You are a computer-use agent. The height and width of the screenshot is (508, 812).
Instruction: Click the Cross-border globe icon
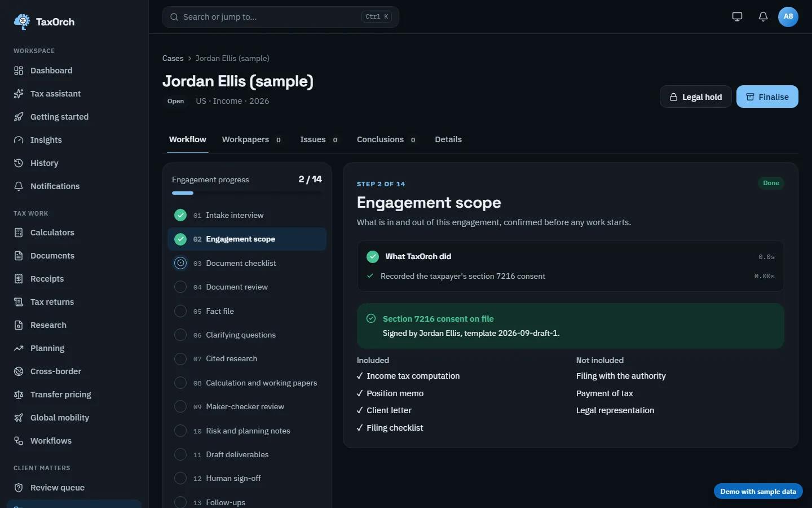click(19, 371)
